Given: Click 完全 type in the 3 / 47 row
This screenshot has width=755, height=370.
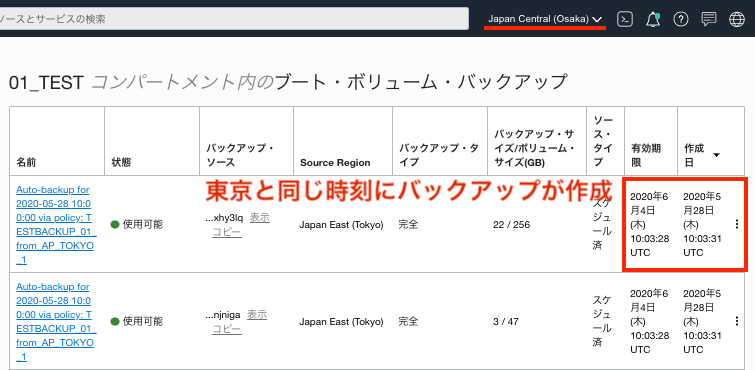Looking at the screenshot, I should pos(408,321).
